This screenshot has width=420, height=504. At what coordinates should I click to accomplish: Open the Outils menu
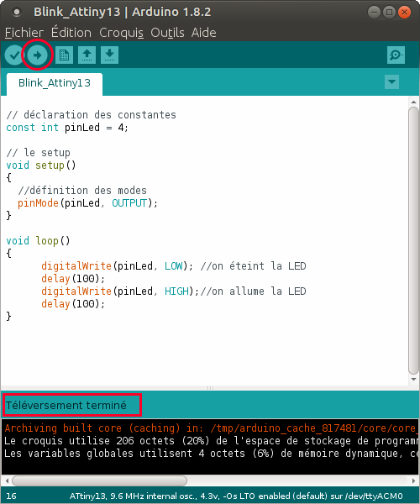tap(167, 33)
